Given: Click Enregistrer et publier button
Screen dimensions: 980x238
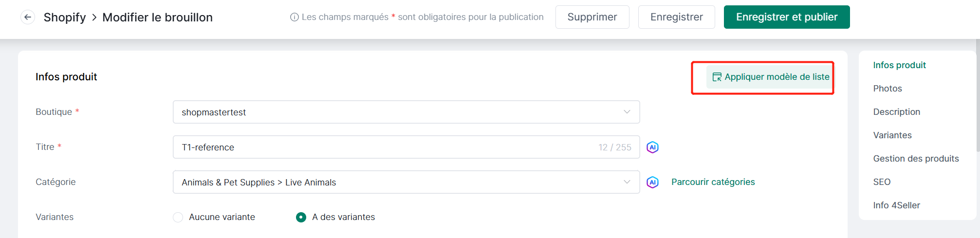Looking at the screenshot, I should pyautogui.click(x=787, y=17).
